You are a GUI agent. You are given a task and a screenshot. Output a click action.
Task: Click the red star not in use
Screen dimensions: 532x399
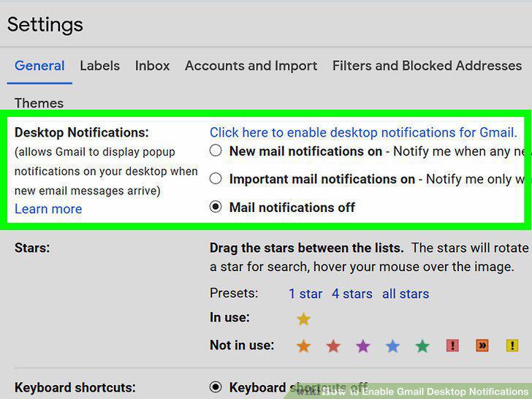[x=333, y=346]
